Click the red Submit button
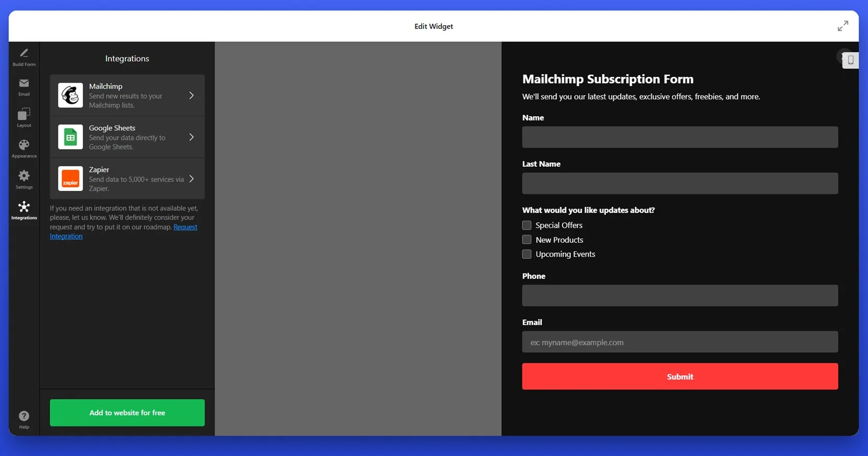 [680, 377]
